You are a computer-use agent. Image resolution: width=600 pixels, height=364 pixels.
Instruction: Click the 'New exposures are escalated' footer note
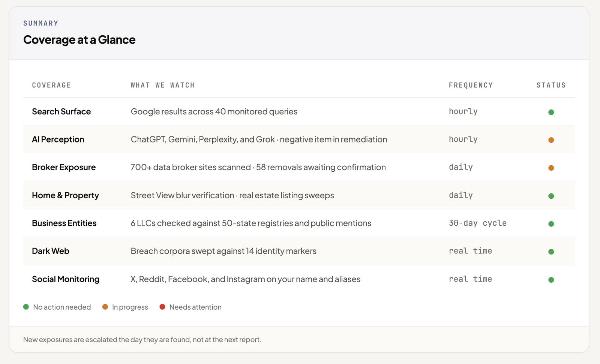pyautogui.click(x=142, y=340)
